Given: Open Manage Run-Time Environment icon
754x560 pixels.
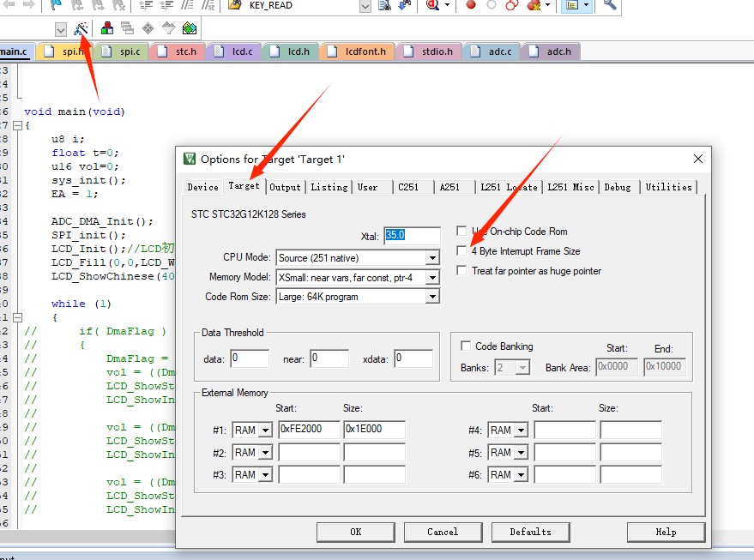Looking at the screenshot, I should click(x=148, y=28).
